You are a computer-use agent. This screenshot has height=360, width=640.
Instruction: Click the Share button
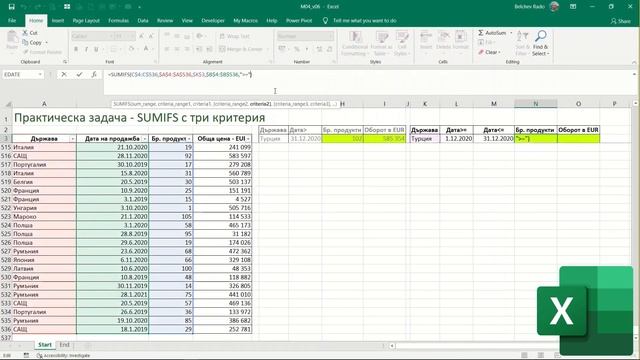click(x=620, y=21)
